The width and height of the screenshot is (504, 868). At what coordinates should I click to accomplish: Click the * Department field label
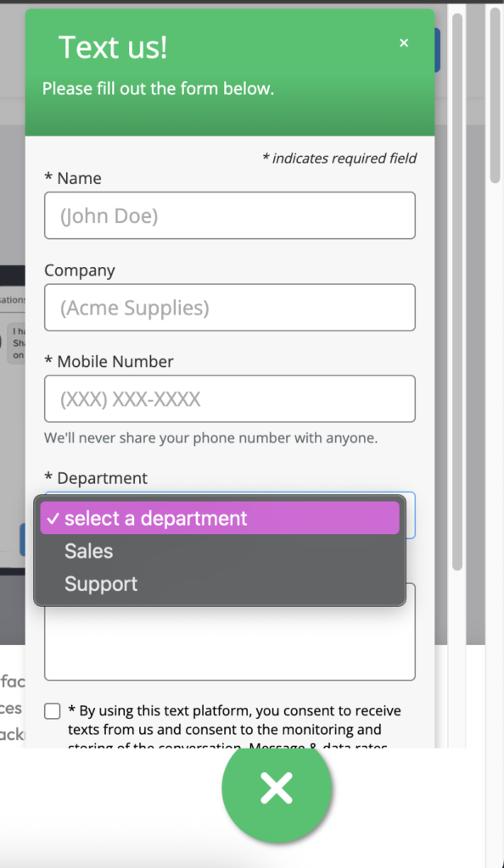96,478
